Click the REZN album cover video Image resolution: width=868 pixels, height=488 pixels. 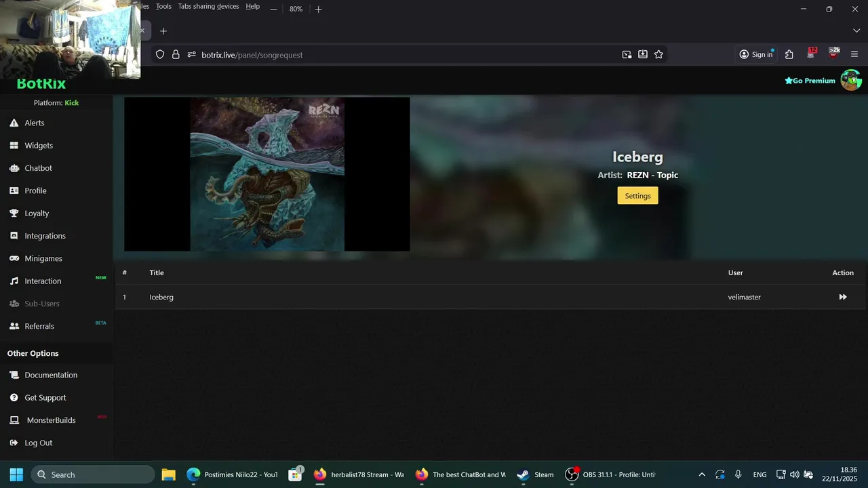267,174
